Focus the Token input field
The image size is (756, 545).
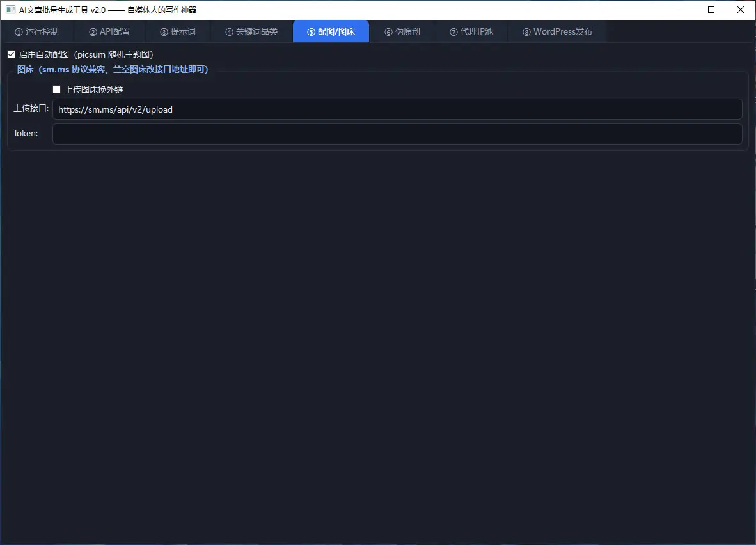(x=397, y=134)
